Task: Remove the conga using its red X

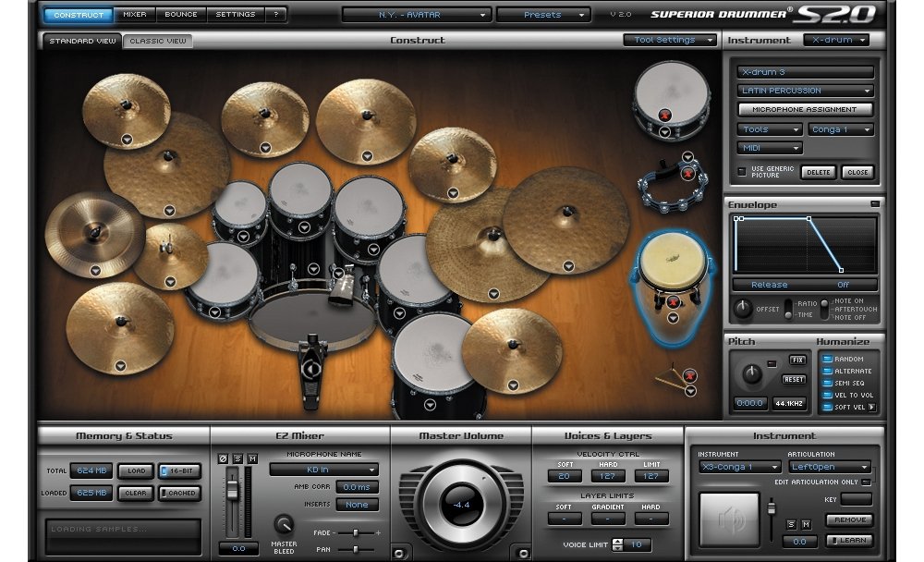Action: click(x=674, y=302)
